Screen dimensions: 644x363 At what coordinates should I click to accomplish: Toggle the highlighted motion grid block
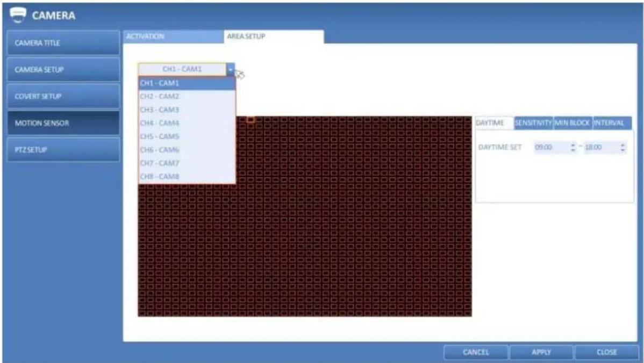[x=251, y=120]
